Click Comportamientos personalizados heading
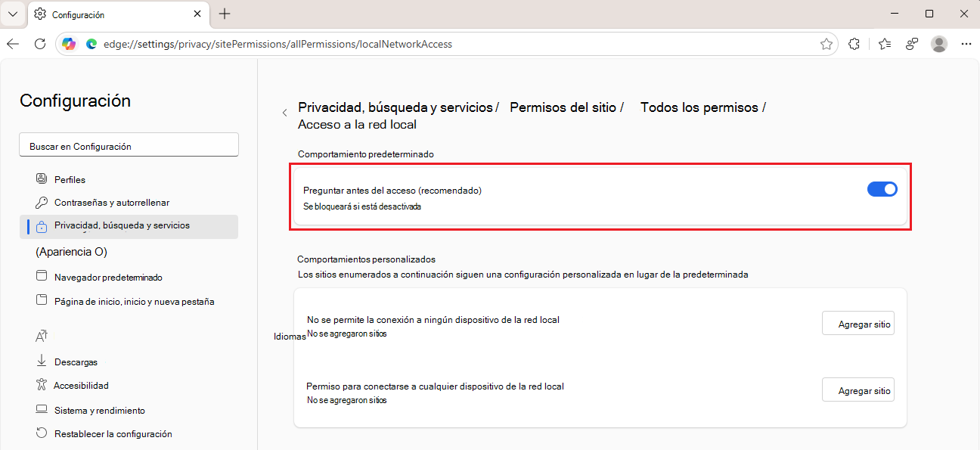The width and height of the screenshot is (980, 450). [x=367, y=259]
